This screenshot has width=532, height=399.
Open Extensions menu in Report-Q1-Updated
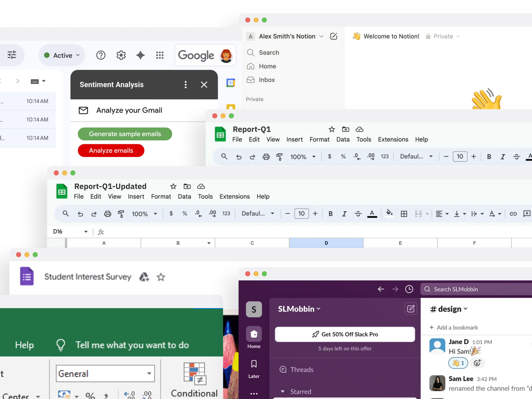point(235,196)
